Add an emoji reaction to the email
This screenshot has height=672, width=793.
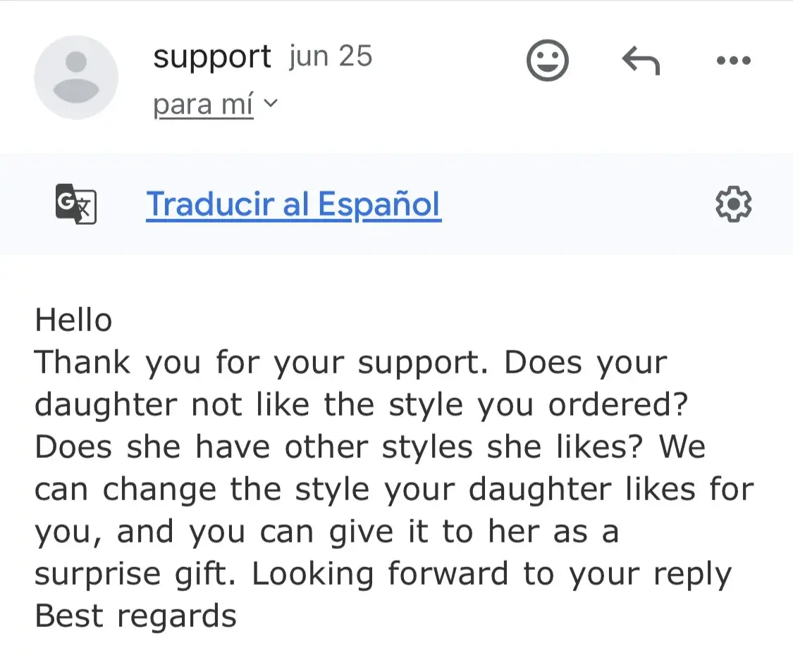pyautogui.click(x=547, y=61)
